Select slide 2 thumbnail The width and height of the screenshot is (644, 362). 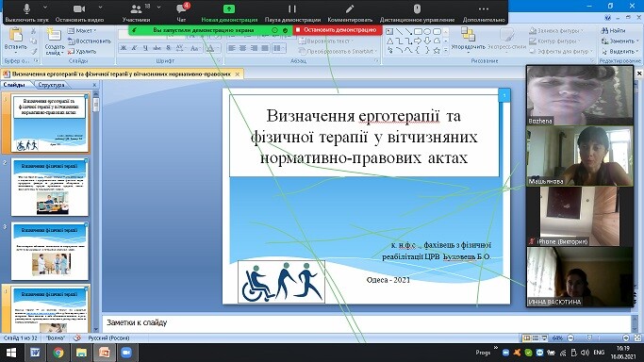click(50, 188)
